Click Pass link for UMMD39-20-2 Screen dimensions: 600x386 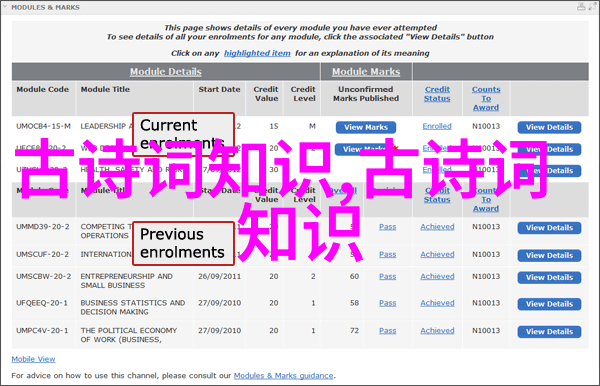point(388,227)
